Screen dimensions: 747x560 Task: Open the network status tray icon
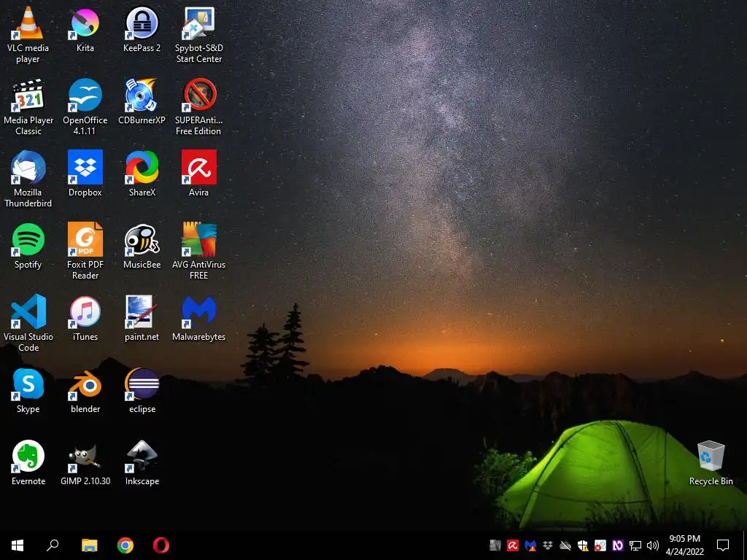(x=635, y=545)
